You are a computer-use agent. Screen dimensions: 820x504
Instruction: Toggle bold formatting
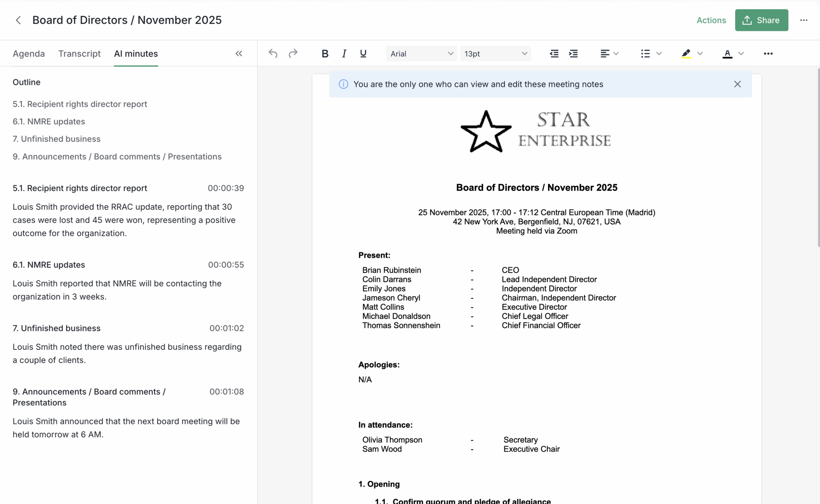coord(325,54)
